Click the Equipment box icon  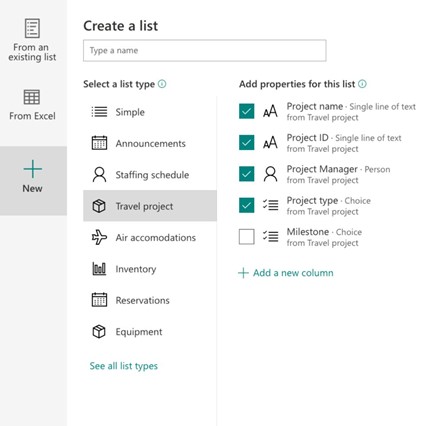click(x=99, y=332)
